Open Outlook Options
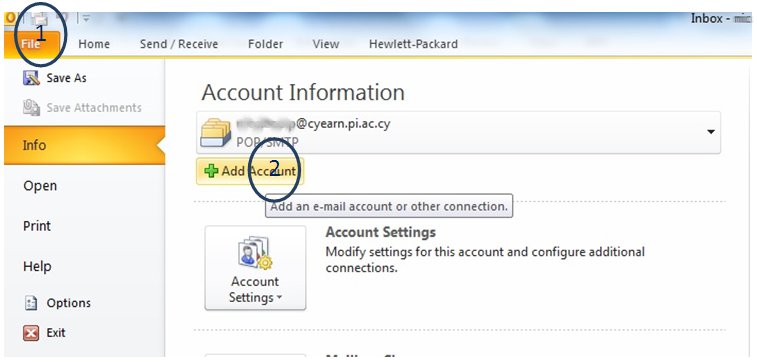757x364 pixels. (x=69, y=303)
